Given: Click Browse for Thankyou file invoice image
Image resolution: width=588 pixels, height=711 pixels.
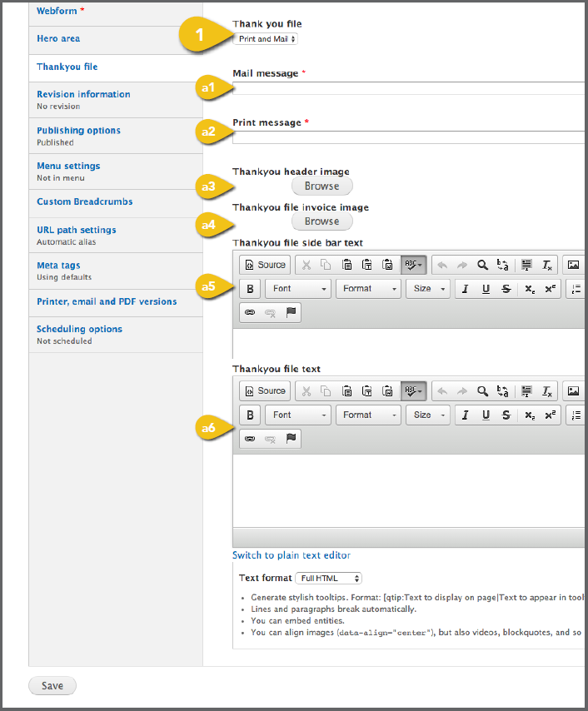Looking at the screenshot, I should pos(322,221).
